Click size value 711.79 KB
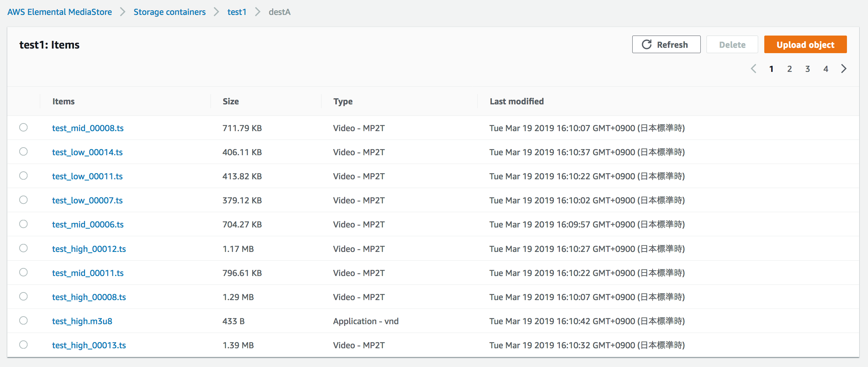 (242, 128)
